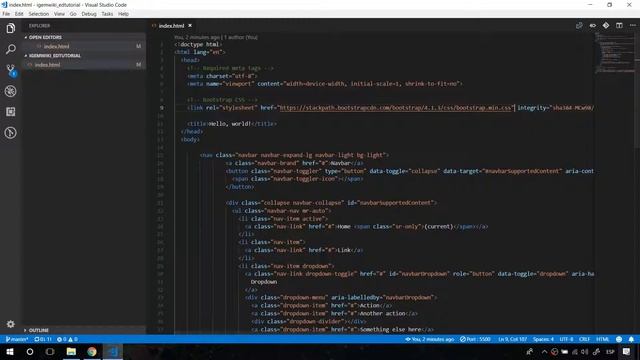Click the GitLens authors code lens above line 1
The image size is (640, 360).
point(216,37)
